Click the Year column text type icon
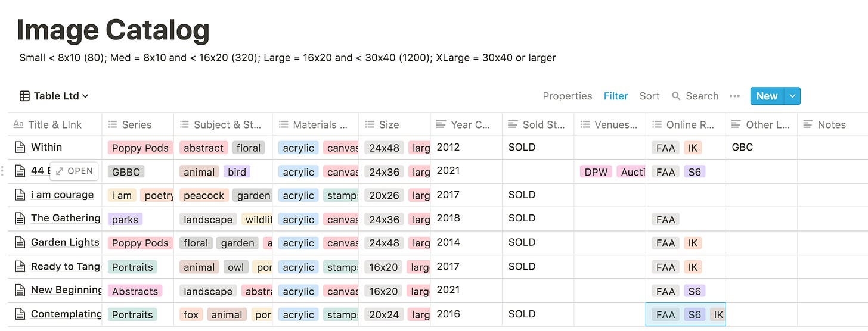Image resolution: width=868 pixels, height=331 pixels. [441, 124]
